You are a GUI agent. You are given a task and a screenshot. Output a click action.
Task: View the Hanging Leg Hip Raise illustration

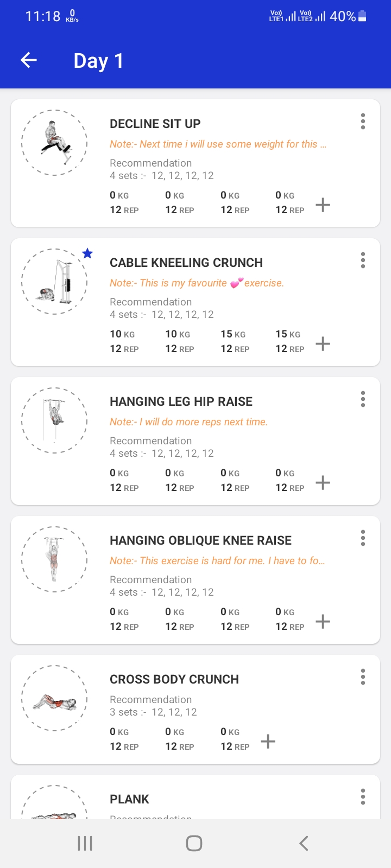[54, 420]
